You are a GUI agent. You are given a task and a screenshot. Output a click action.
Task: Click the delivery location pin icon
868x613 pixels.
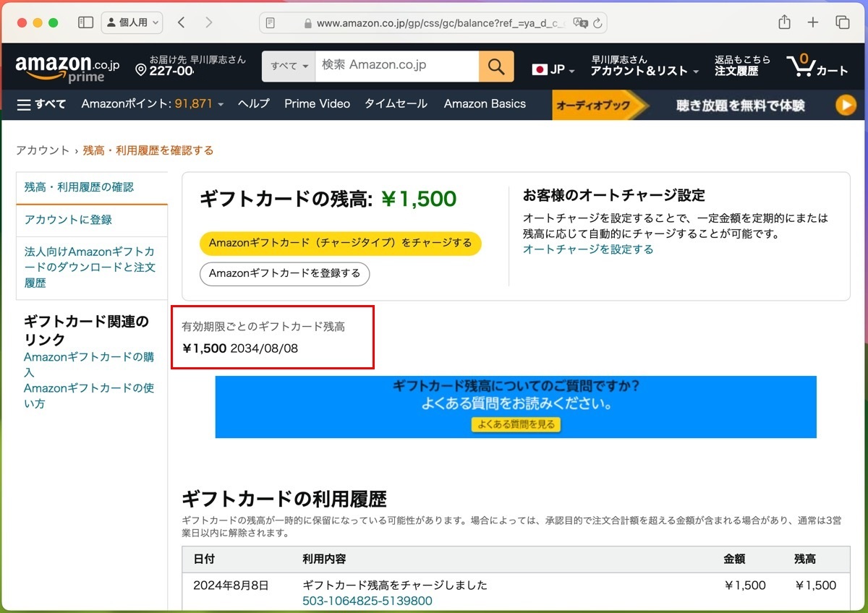tap(141, 70)
